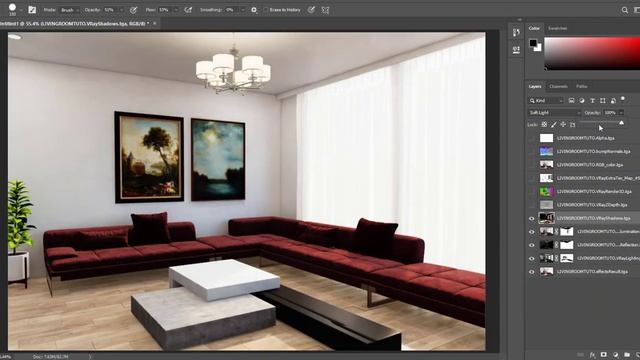Filter layers by pixel layers

pos(571,100)
